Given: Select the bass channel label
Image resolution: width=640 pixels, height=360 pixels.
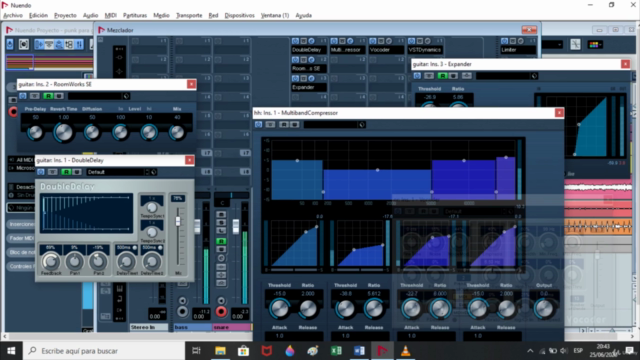Looking at the screenshot, I should [192, 327].
